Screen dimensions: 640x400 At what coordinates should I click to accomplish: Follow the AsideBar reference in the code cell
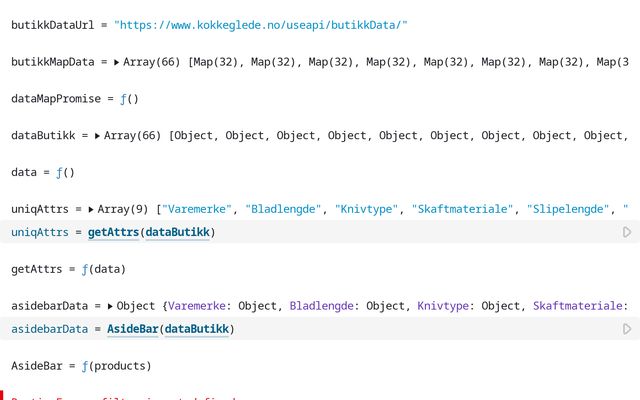pyautogui.click(x=132, y=329)
